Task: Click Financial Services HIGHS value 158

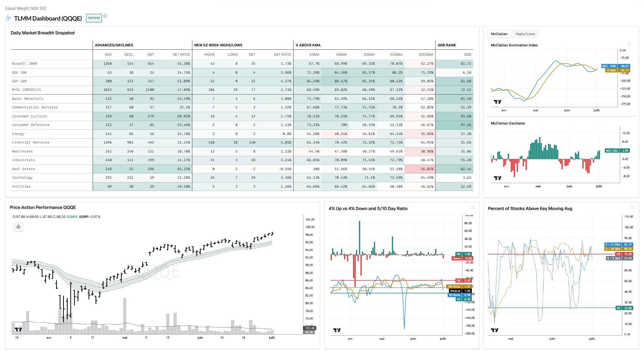Action: 211,142
